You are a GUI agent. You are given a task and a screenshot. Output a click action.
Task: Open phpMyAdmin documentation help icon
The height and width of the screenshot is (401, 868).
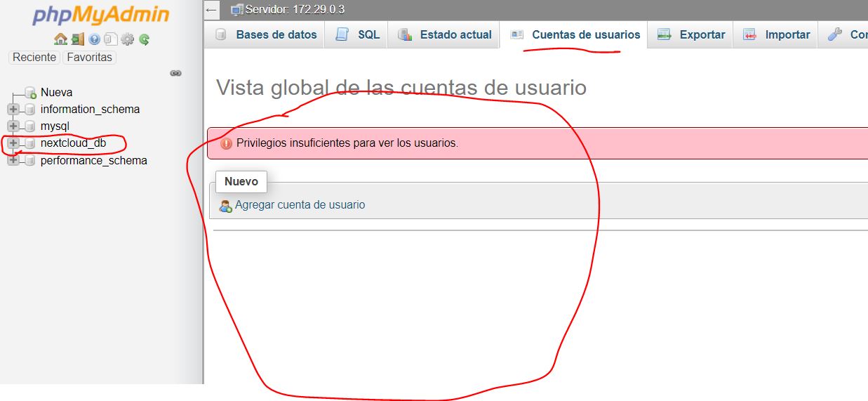coord(94,39)
